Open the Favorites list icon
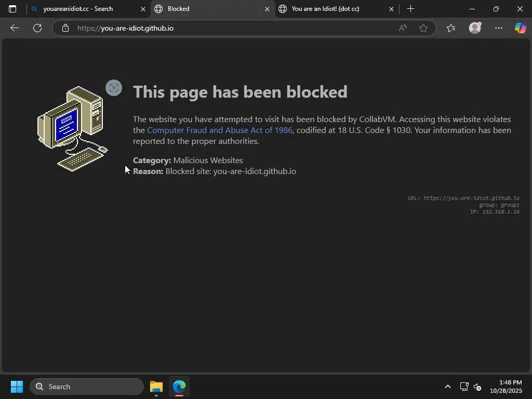 (x=451, y=28)
